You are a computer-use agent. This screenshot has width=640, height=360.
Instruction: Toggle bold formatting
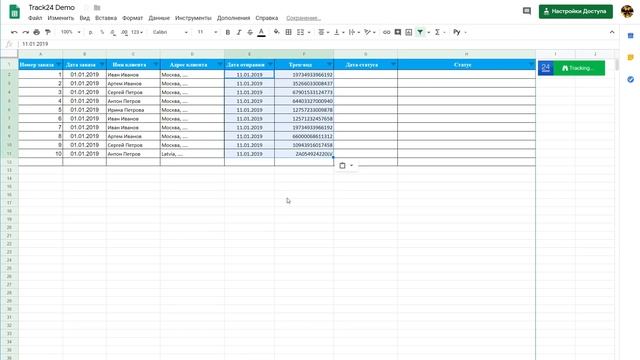point(228,32)
